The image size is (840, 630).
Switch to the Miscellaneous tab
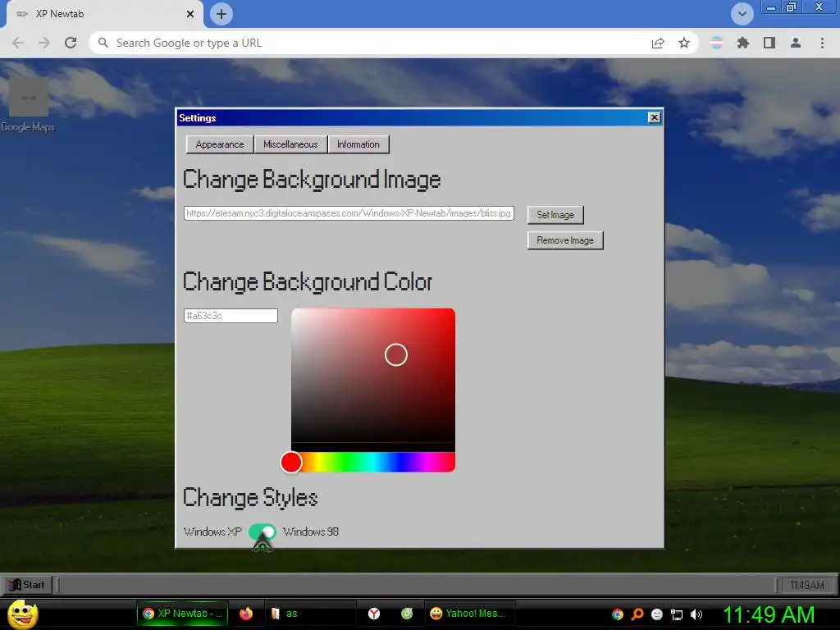[x=290, y=144]
